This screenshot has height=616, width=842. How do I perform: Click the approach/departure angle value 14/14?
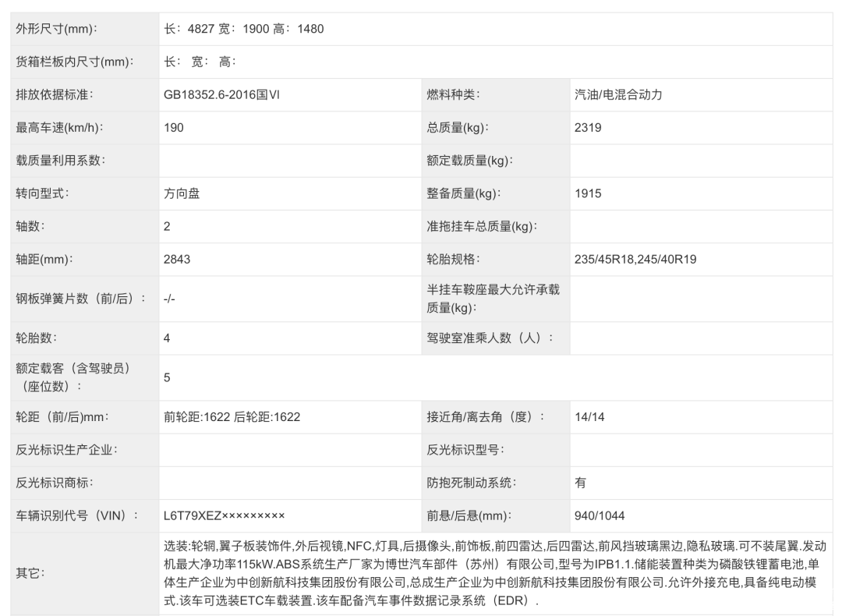click(589, 417)
